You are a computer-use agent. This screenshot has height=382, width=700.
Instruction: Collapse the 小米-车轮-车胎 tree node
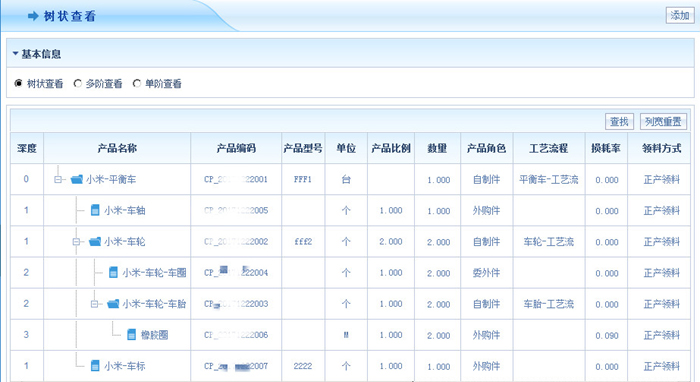point(94,304)
